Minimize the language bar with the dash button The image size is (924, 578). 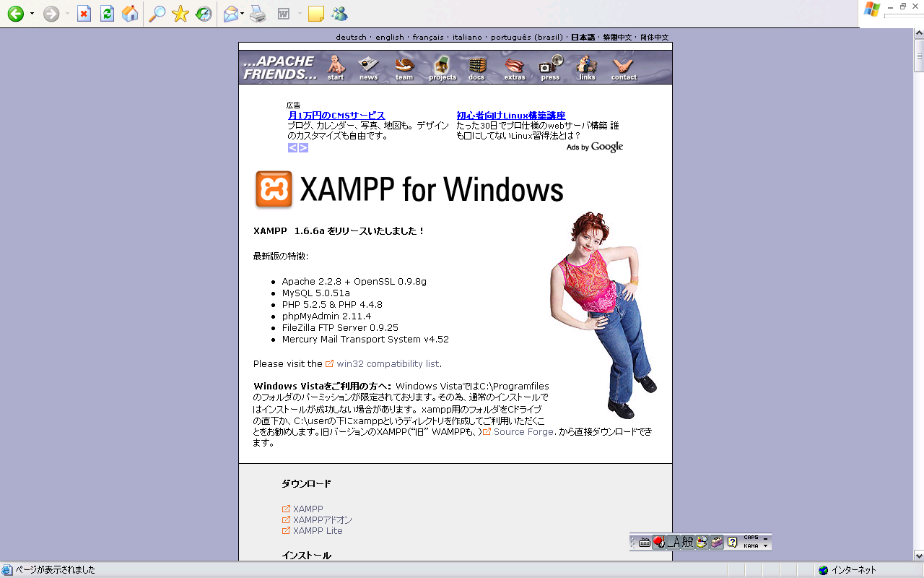pos(766,538)
